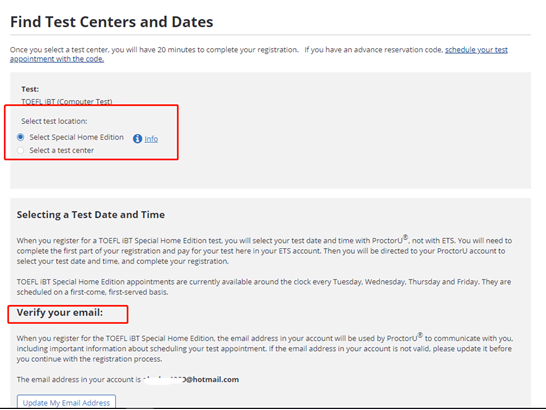
Task: Click the 'Find Test Centers and Dates' heading
Action: (111, 22)
